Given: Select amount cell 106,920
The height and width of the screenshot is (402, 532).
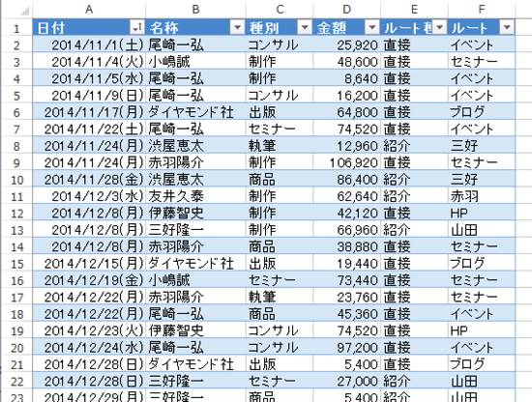Looking at the screenshot, I should (347, 162).
